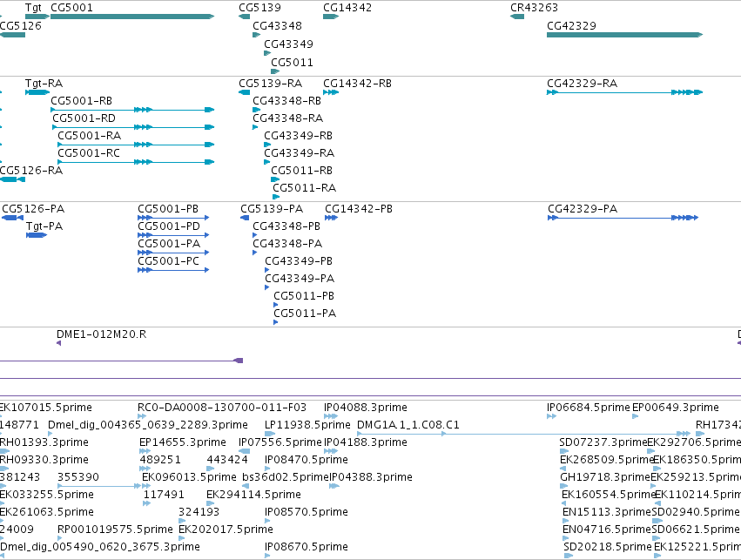Click EST RP001019575.5prime
The height and width of the screenshot is (560, 741).
point(115,530)
